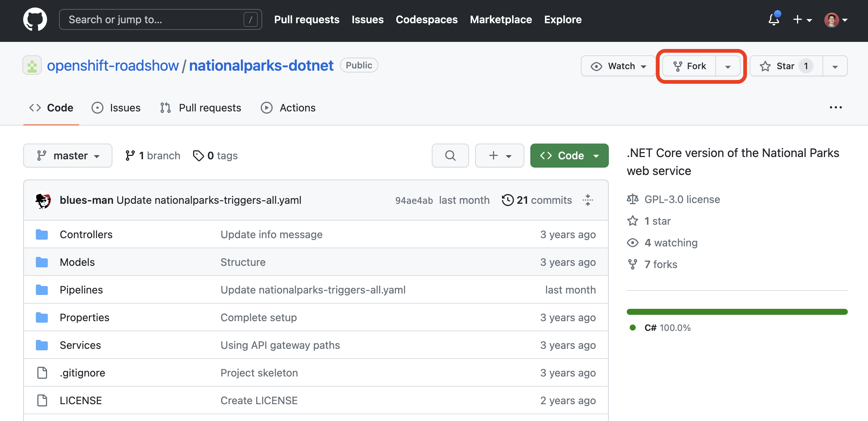Viewport: 868px width, 421px height.
Task: Click the Controllers folder icon
Action: (42, 234)
